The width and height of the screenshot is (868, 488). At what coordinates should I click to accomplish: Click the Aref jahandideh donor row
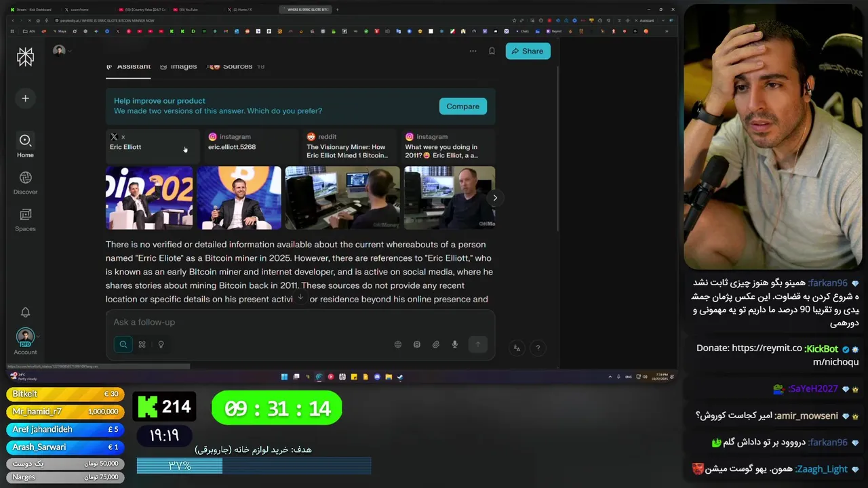(66, 429)
